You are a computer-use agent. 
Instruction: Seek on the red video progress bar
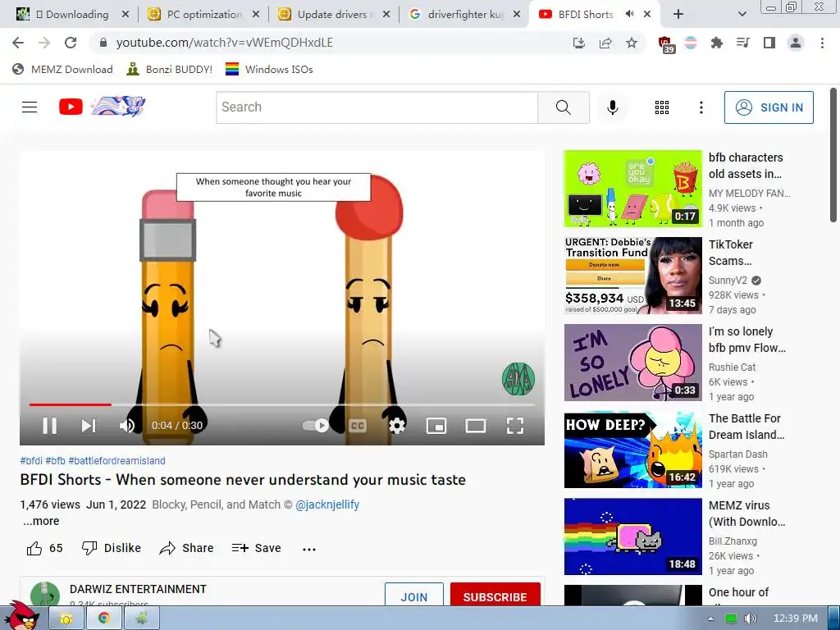[71, 405]
